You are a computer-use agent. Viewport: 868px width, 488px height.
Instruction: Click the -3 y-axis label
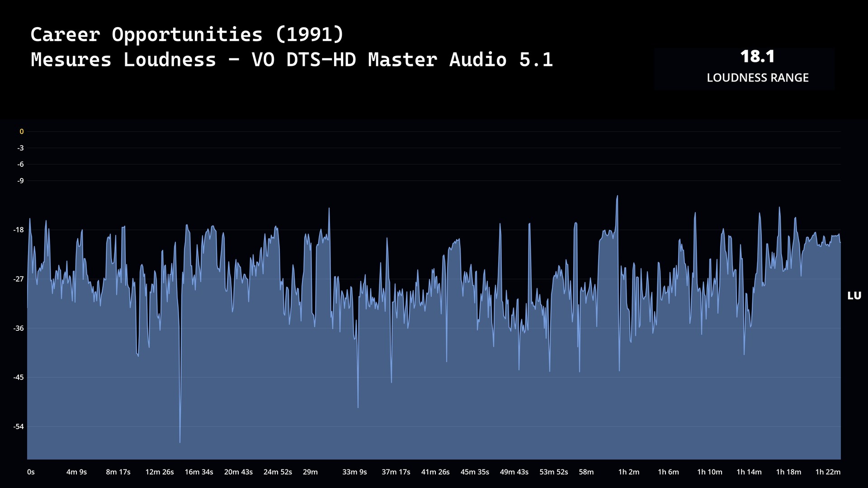pyautogui.click(x=20, y=148)
